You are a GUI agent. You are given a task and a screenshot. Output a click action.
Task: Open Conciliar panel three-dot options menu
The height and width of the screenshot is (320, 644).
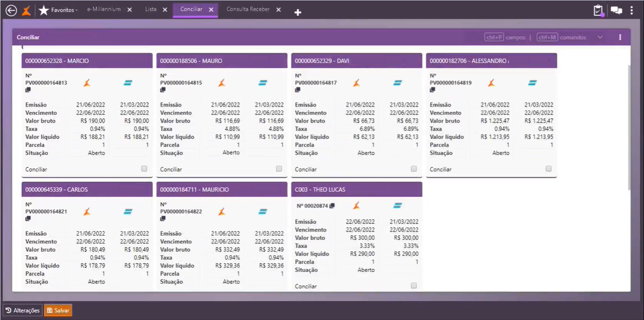(x=620, y=37)
